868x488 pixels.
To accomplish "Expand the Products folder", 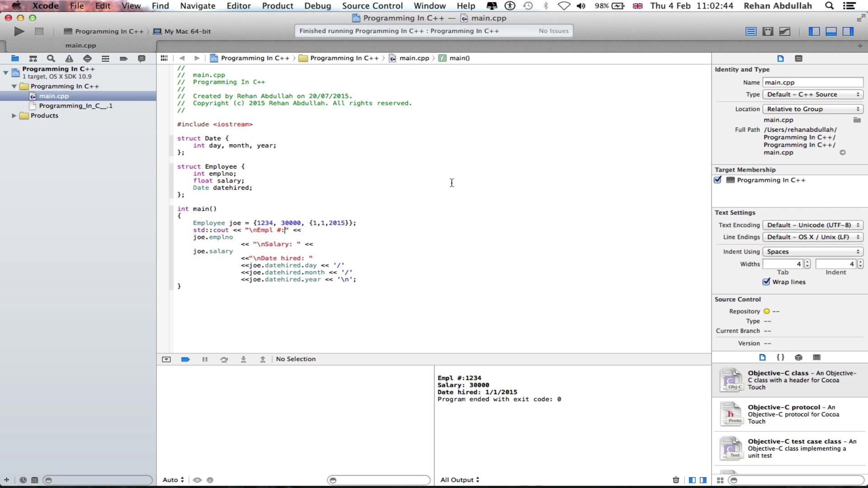I will [14, 116].
